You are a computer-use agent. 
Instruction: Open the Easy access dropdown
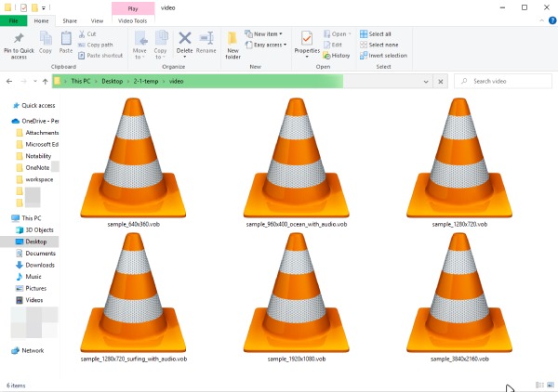(266, 45)
